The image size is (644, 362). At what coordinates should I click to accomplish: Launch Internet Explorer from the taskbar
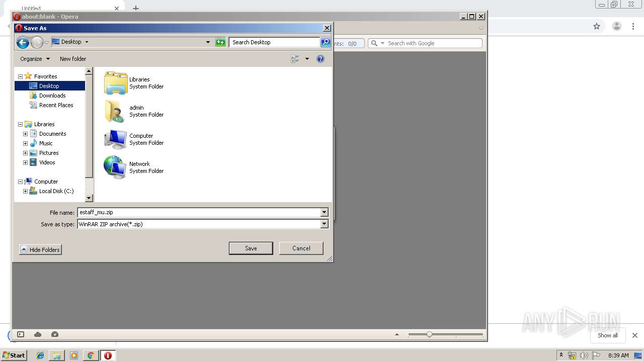click(40, 355)
